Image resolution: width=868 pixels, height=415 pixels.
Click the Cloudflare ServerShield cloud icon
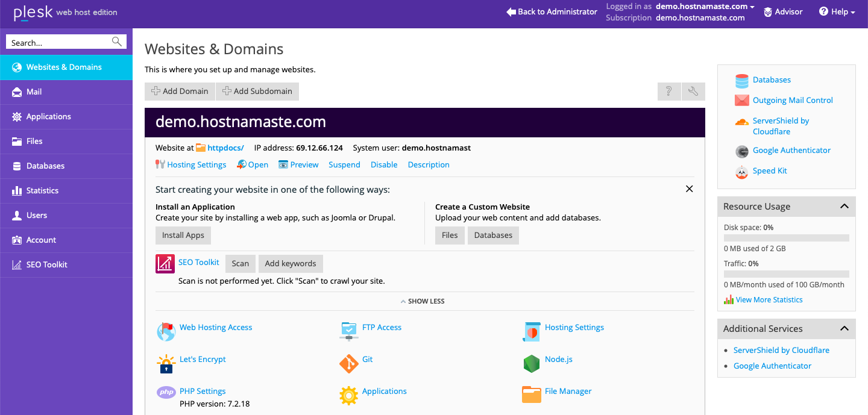[742, 122]
